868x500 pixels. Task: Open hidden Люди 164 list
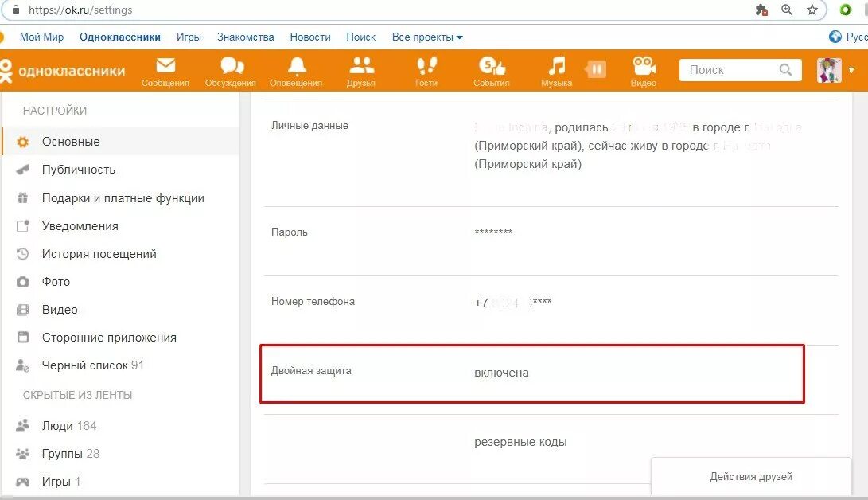click(x=121, y=426)
